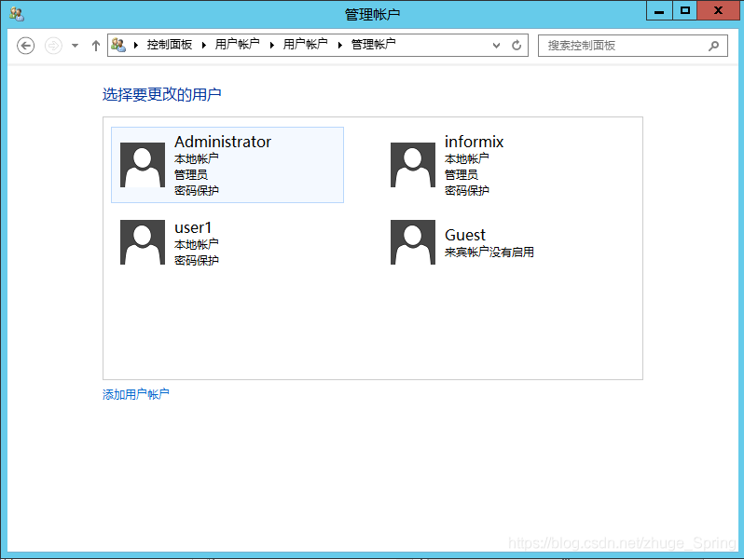The image size is (744, 560).
Task: Open the Administrator account name
Action: [223, 142]
